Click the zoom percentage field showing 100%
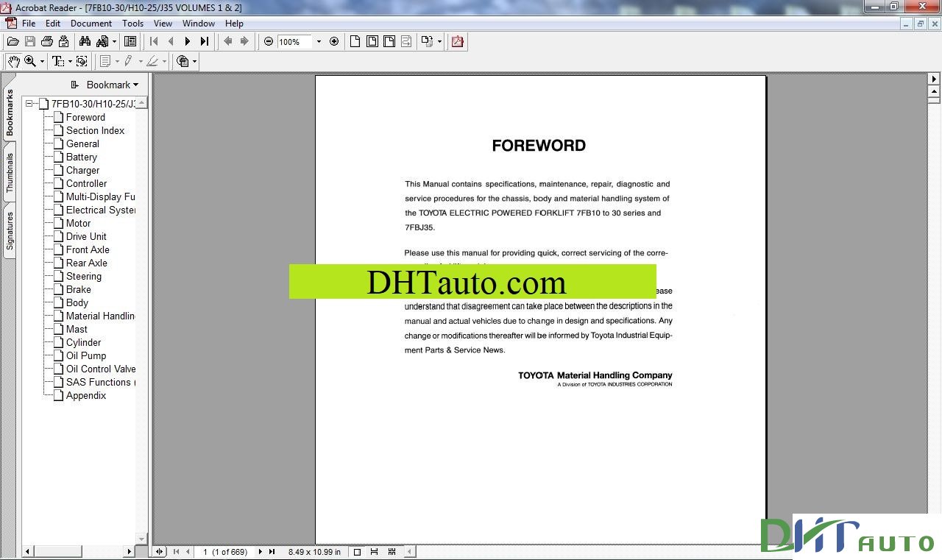 coord(295,42)
